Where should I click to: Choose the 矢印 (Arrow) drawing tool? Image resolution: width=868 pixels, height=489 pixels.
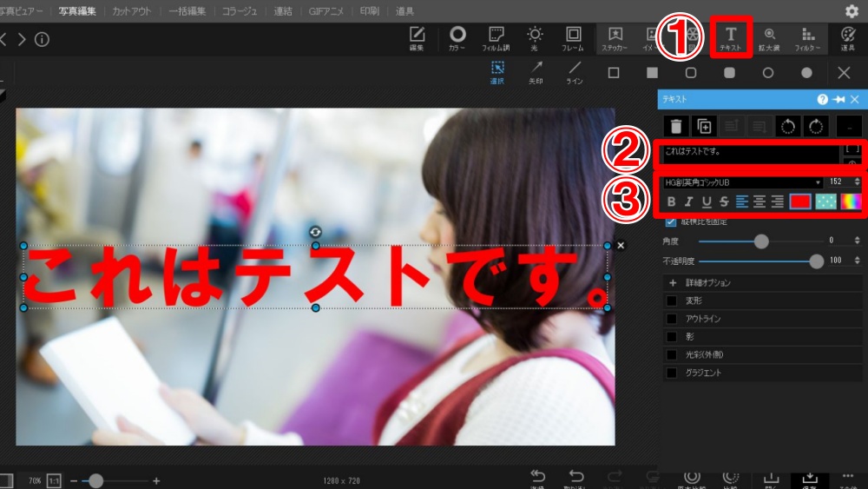pos(536,73)
